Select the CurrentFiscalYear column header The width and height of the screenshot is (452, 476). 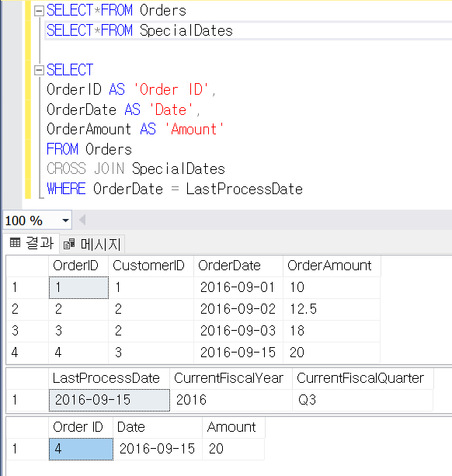click(x=231, y=378)
